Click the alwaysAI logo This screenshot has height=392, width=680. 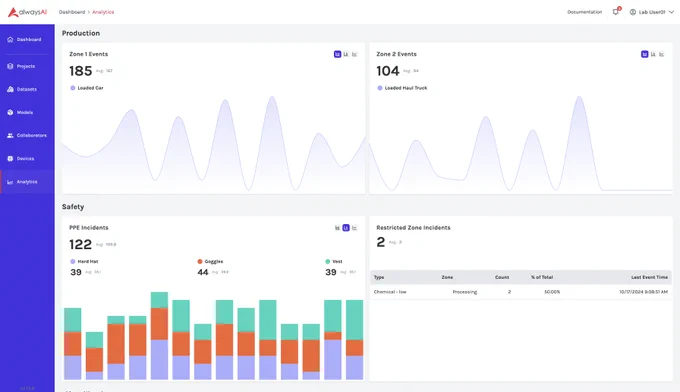pyautogui.click(x=27, y=12)
